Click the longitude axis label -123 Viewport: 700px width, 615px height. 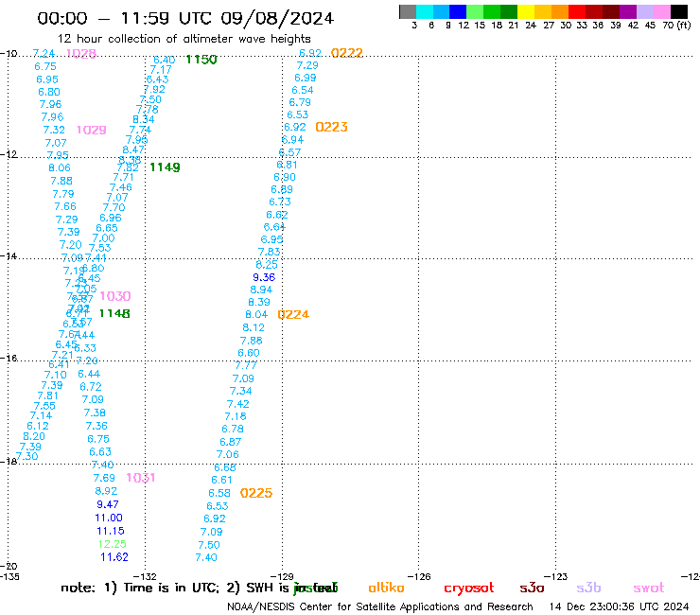pyautogui.click(x=556, y=576)
